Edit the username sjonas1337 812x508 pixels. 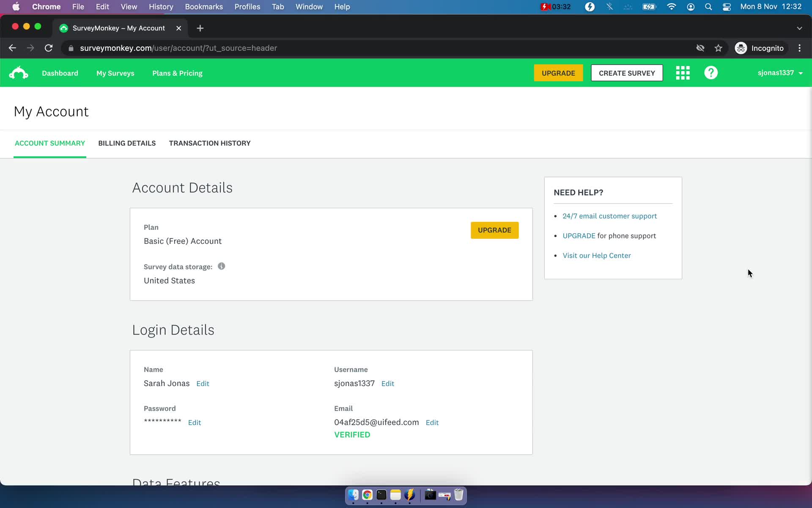point(387,384)
